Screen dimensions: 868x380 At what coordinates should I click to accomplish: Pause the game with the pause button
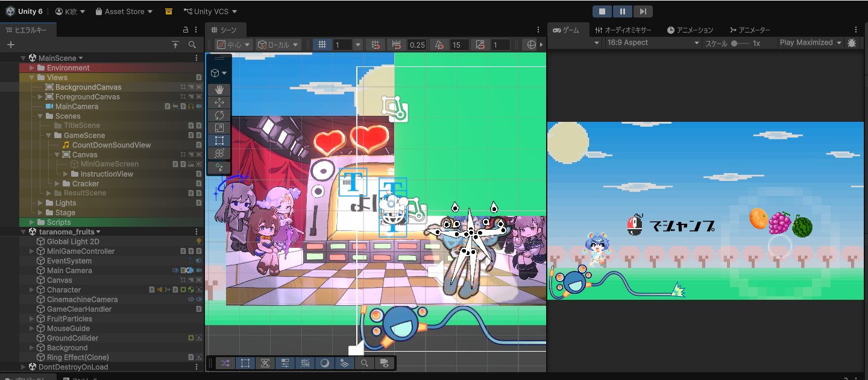click(623, 11)
